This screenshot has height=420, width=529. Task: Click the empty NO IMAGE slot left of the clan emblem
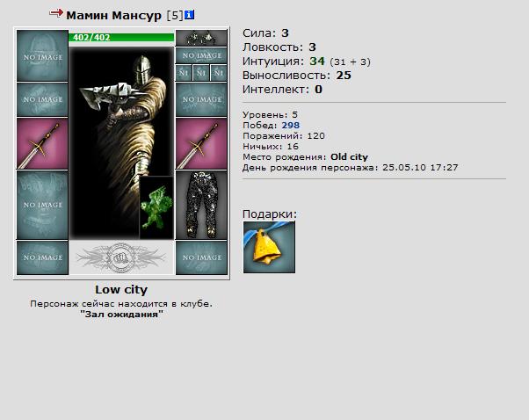tap(42, 257)
